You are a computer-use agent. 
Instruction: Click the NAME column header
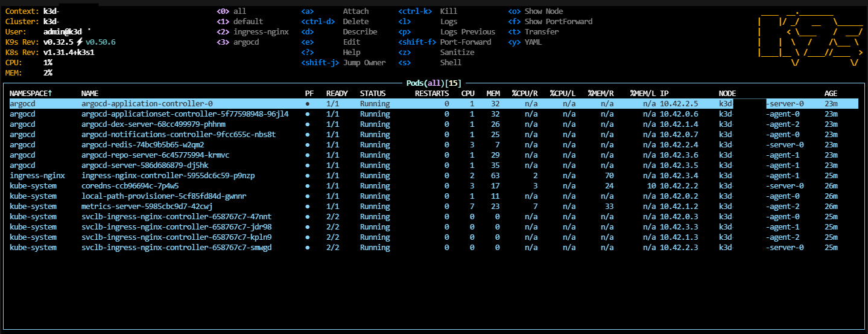pos(90,94)
